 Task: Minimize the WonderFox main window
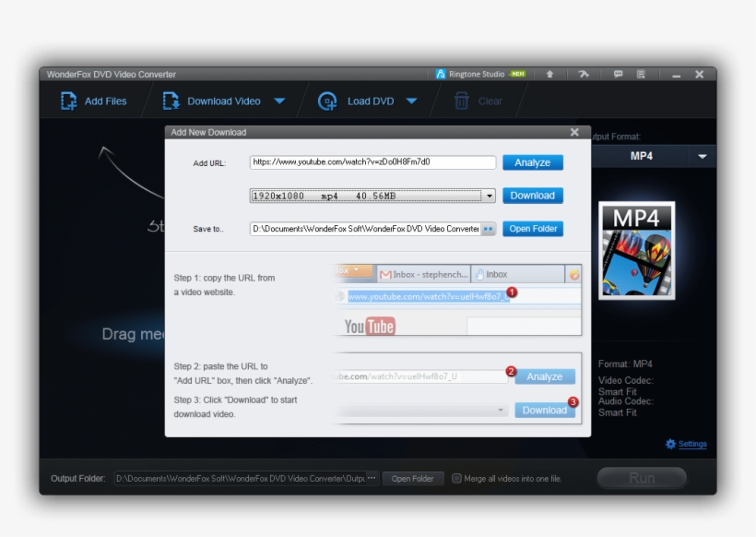677,76
